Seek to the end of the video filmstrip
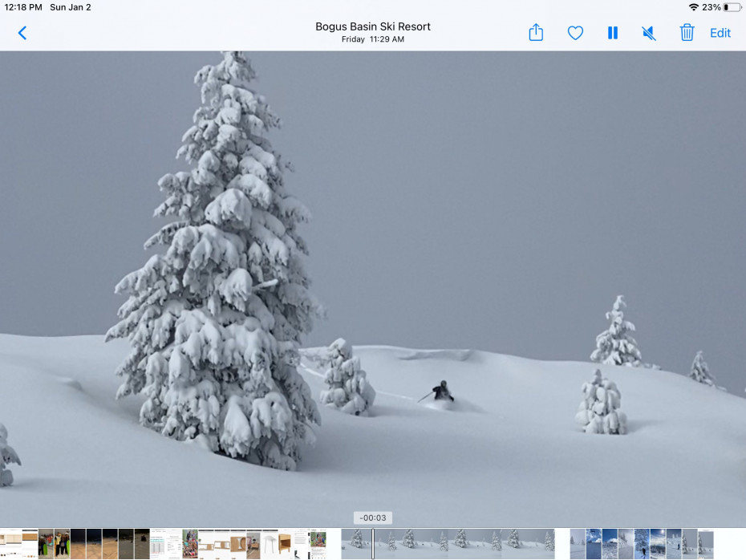This screenshot has height=560, width=746. (553, 544)
